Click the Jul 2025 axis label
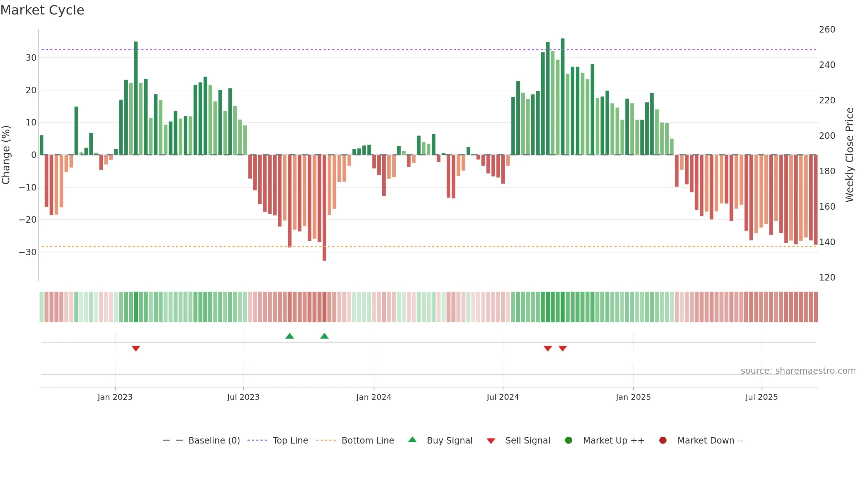 pyautogui.click(x=762, y=397)
